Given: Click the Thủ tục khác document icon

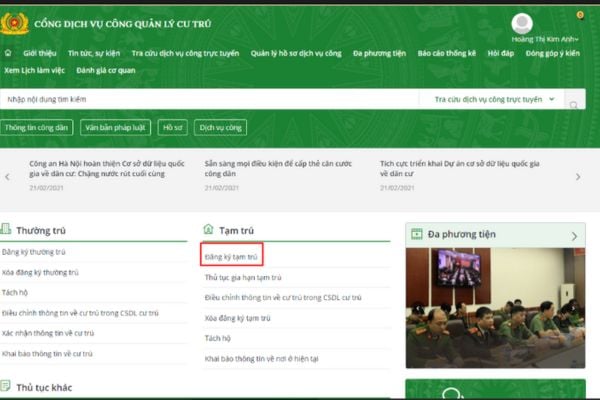Looking at the screenshot, I should pos(6,386).
